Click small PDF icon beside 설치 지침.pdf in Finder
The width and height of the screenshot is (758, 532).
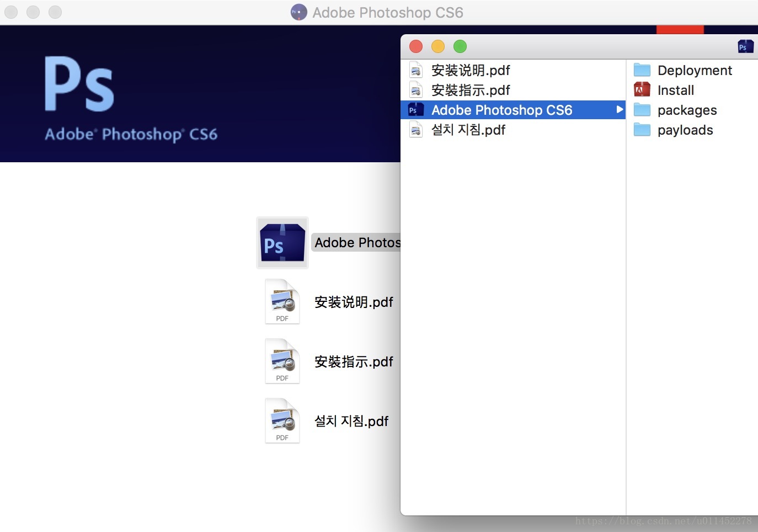(x=416, y=130)
